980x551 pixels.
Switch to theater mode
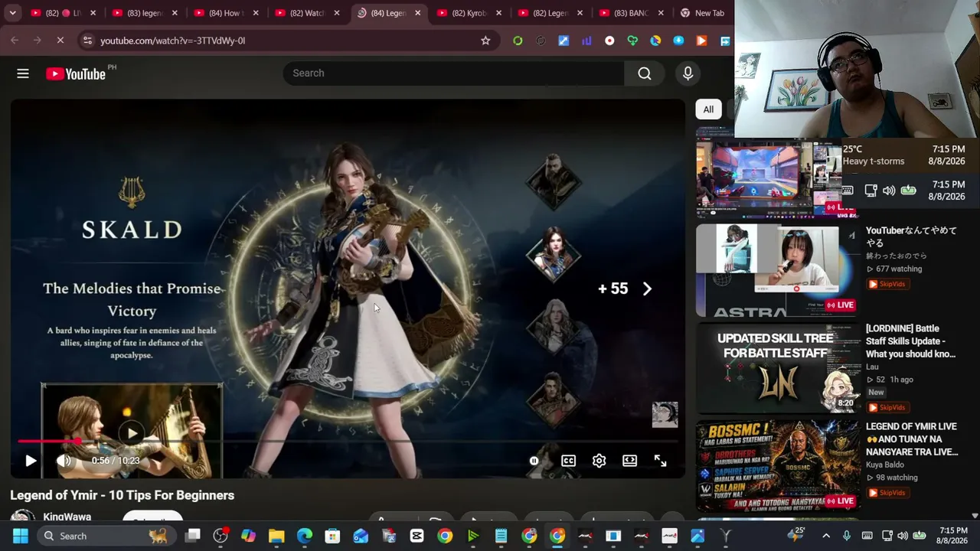coord(629,461)
